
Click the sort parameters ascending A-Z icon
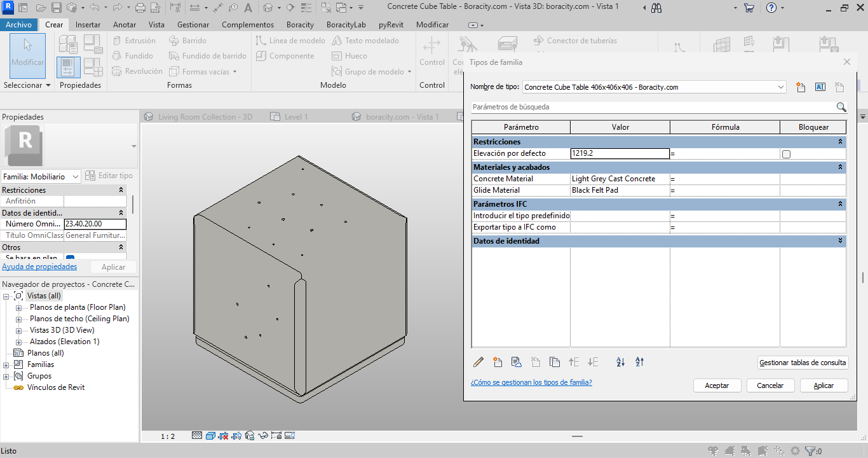621,362
